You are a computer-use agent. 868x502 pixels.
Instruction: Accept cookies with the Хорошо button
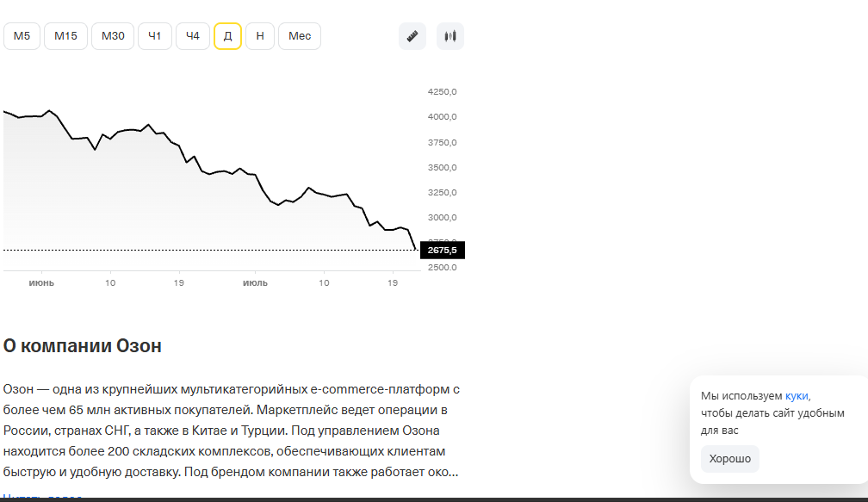tap(730, 459)
